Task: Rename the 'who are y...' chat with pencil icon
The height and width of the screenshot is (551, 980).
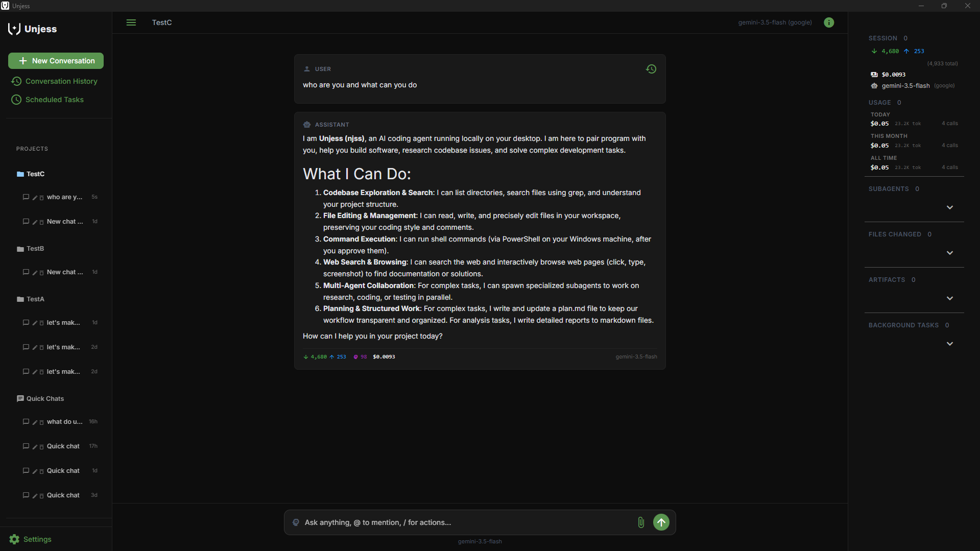Action: coord(35,198)
